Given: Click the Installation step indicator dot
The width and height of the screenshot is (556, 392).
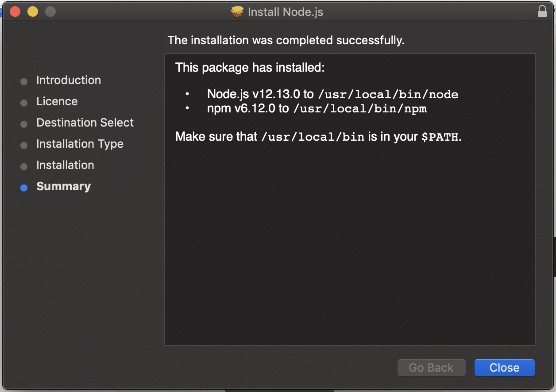Looking at the screenshot, I should (23, 166).
